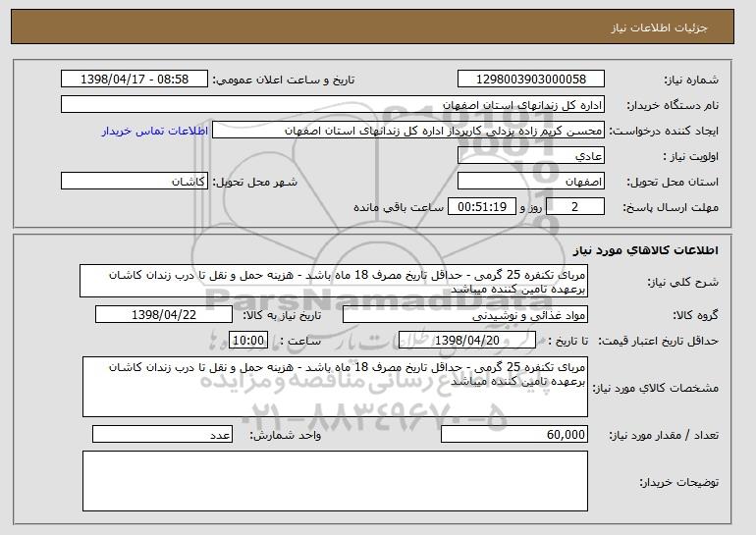Screen dimensions: 756x535
Task: Click the شهر محل تحویل label
Action: tap(255, 182)
